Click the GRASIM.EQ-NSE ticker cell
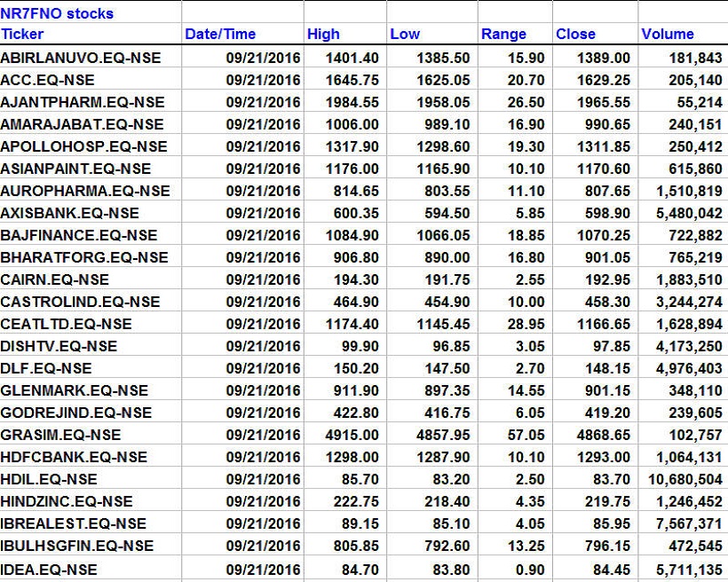This screenshot has height=582, width=728. point(60,435)
